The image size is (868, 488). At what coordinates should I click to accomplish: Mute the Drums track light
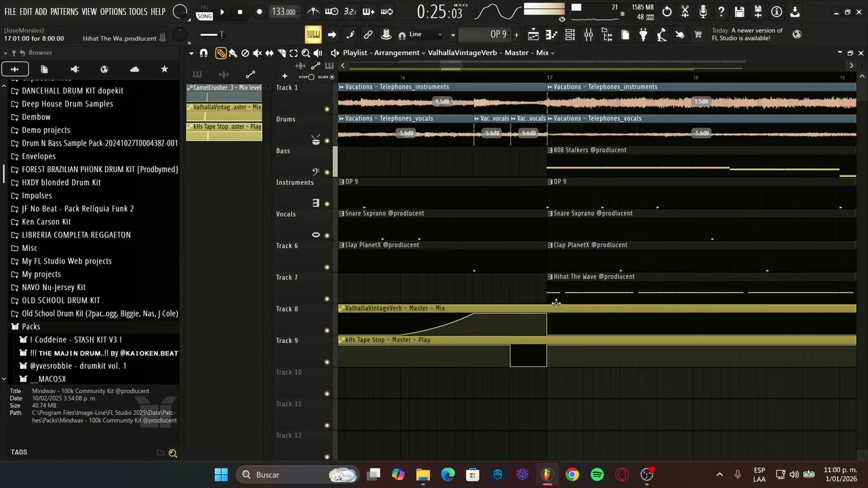[327, 141]
